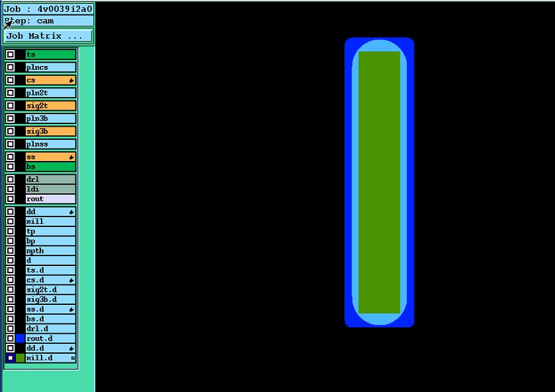Click the marker icon on ss row
555x392 pixels.
[x=71, y=157]
